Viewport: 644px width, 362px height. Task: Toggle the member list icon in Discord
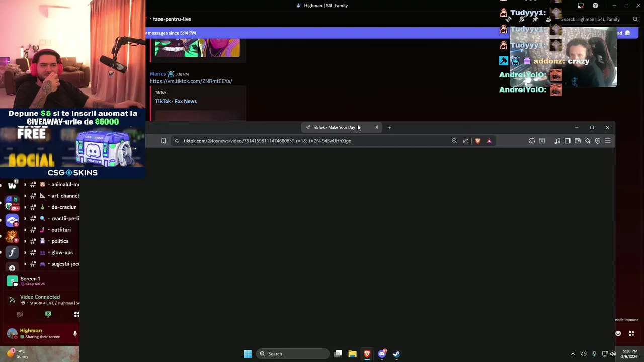548,19
